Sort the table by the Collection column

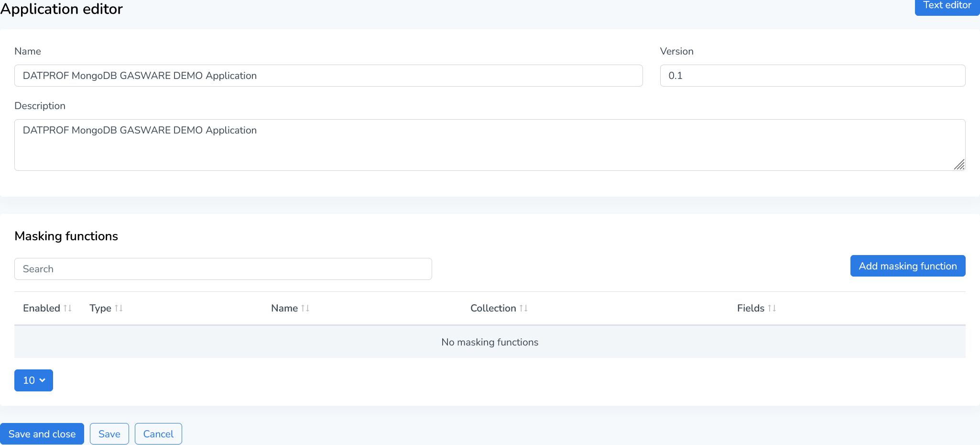pos(493,308)
